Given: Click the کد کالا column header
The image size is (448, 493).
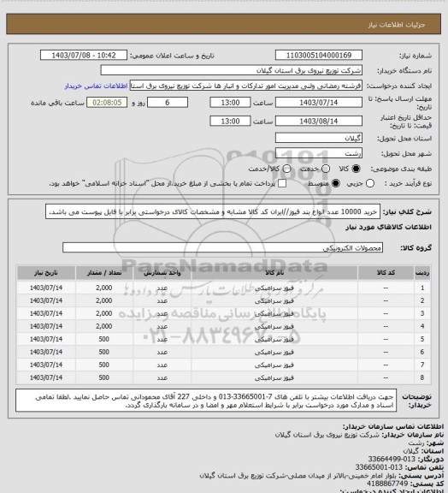Looking at the screenshot, I should [x=386, y=273].
